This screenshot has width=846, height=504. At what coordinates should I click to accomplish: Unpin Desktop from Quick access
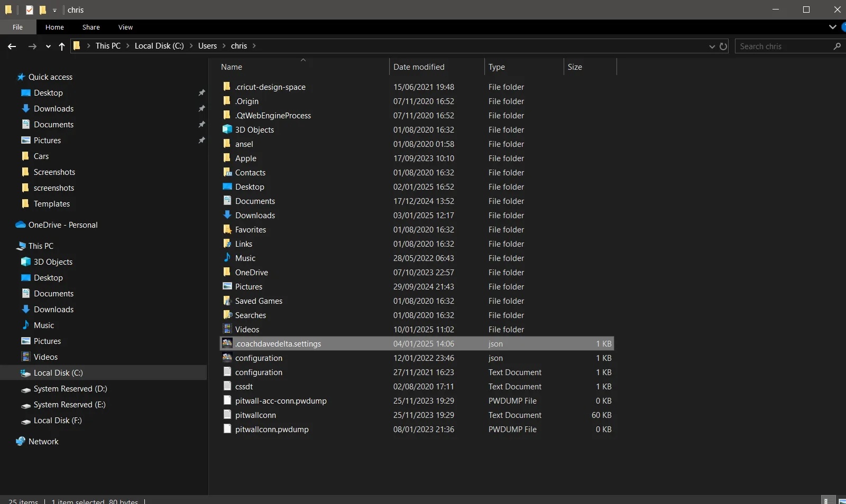(201, 93)
